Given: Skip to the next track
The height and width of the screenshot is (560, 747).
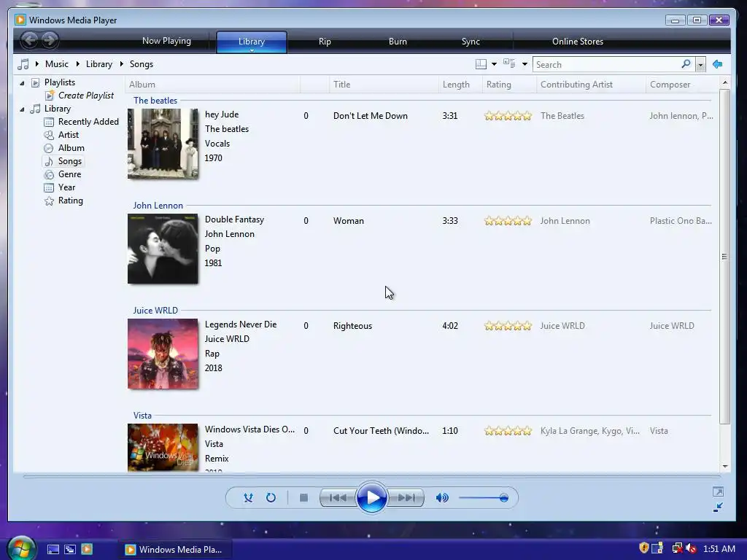Looking at the screenshot, I should click(406, 497).
